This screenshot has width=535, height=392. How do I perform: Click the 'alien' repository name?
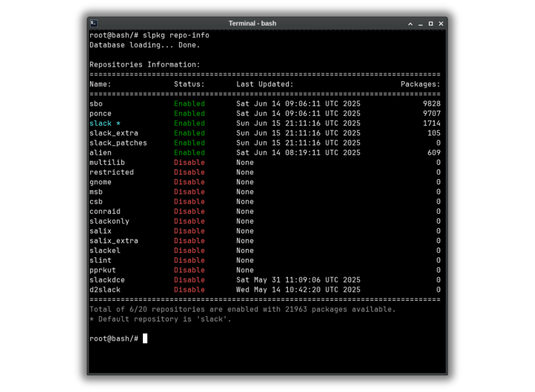[x=101, y=153]
